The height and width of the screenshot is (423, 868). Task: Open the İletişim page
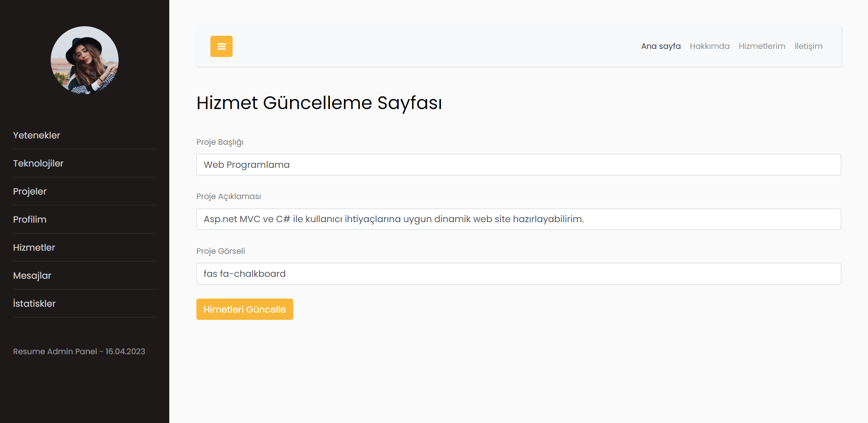809,46
